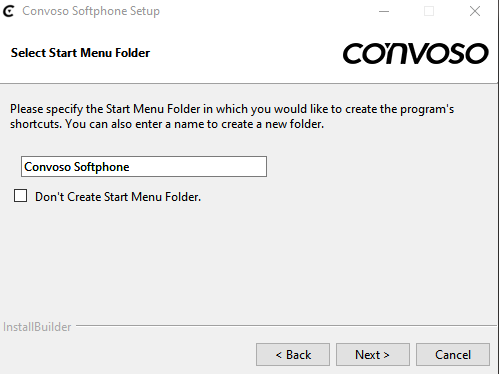Close the Convoso Softphone Setup window
The width and height of the screenshot is (499, 374).
[475, 11]
